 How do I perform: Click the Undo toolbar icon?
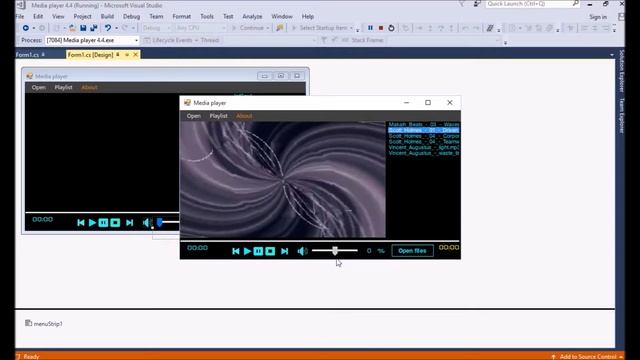click(107, 28)
